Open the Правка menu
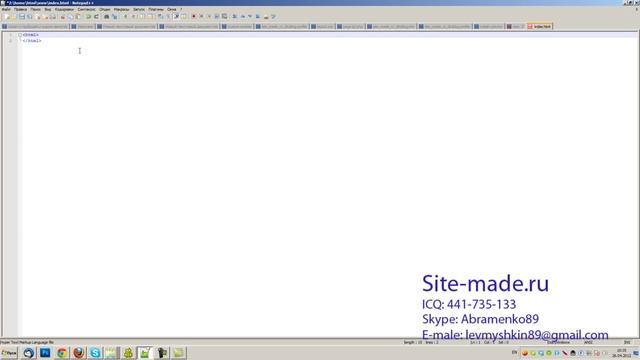Image resolution: width=640 pixels, height=360 pixels. pos(20,9)
